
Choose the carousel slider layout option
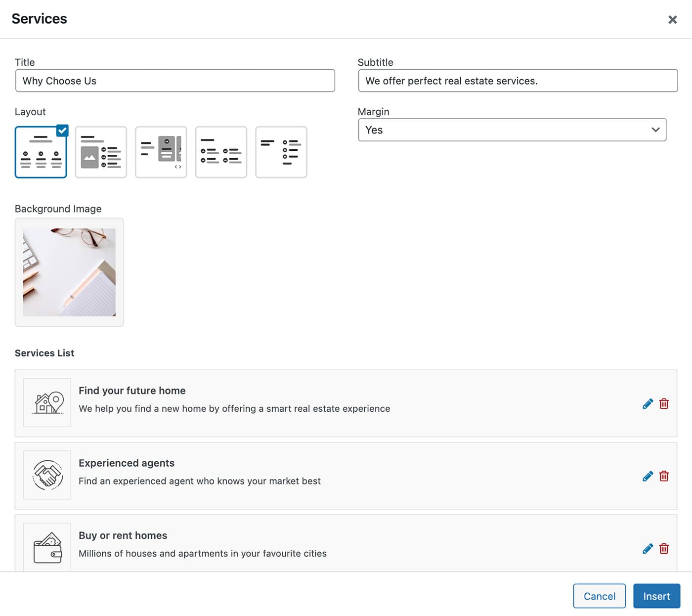(161, 152)
